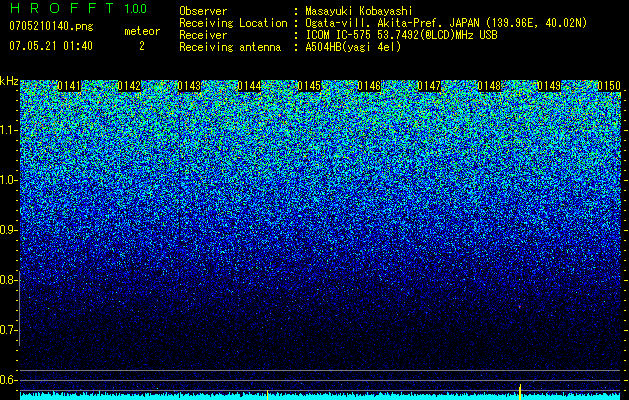Click the 0144 time marker
This screenshot has width=629, height=400.
click(x=250, y=86)
